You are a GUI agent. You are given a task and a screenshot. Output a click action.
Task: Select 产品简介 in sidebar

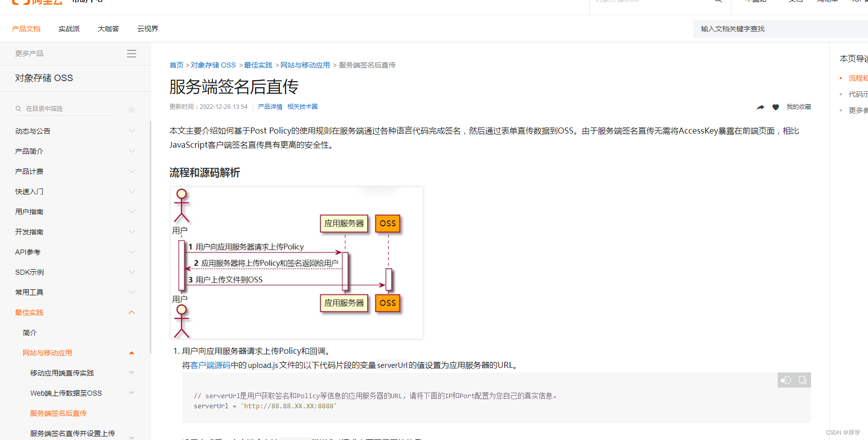(x=29, y=151)
